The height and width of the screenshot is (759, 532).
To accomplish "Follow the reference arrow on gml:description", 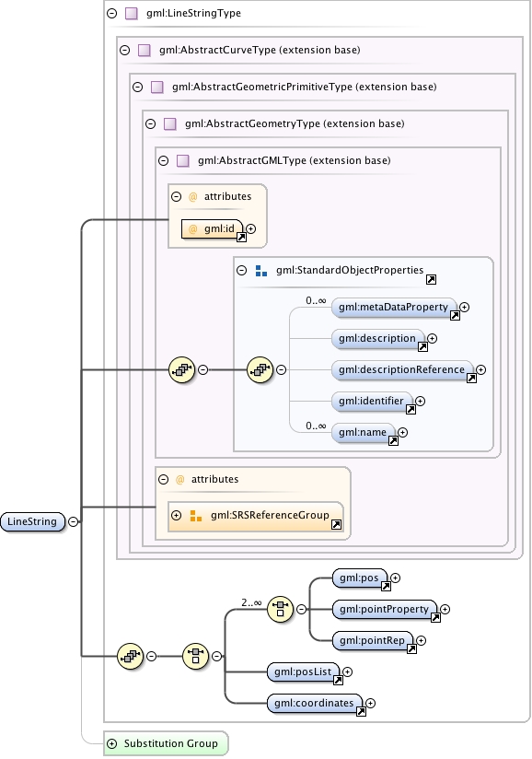I will click(422, 347).
